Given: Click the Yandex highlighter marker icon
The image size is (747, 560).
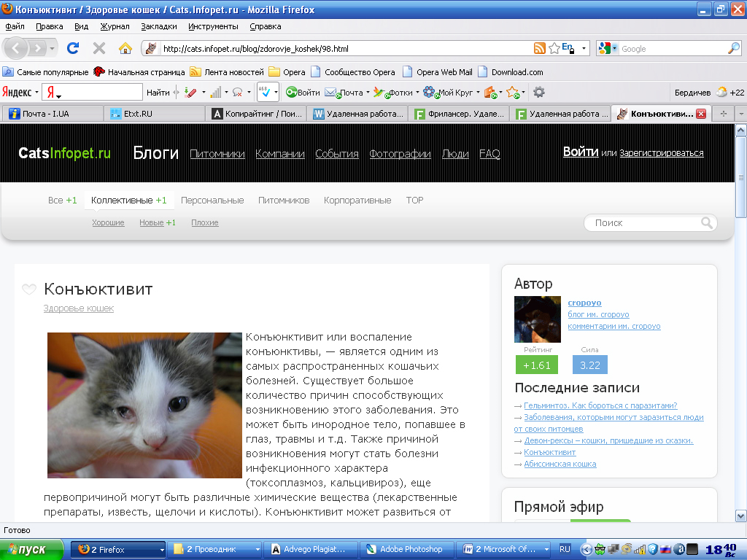Looking at the screenshot, I should coord(190,93).
